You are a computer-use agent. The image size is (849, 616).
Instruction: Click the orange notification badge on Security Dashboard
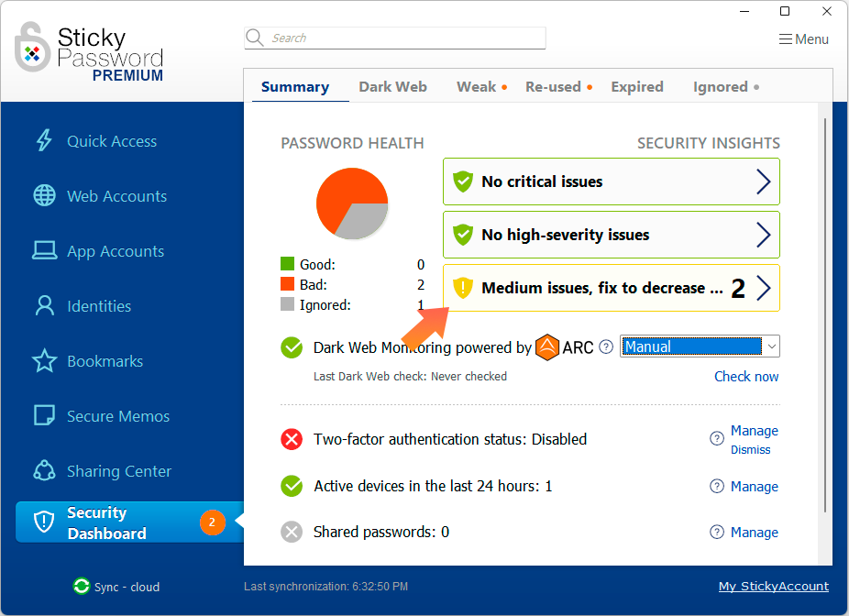[x=213, y=522]
